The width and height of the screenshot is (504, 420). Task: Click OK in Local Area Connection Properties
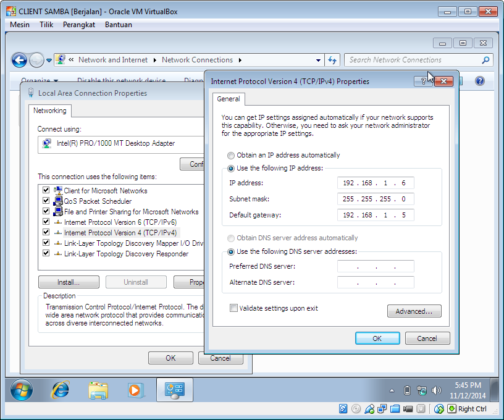coord(170,358)
